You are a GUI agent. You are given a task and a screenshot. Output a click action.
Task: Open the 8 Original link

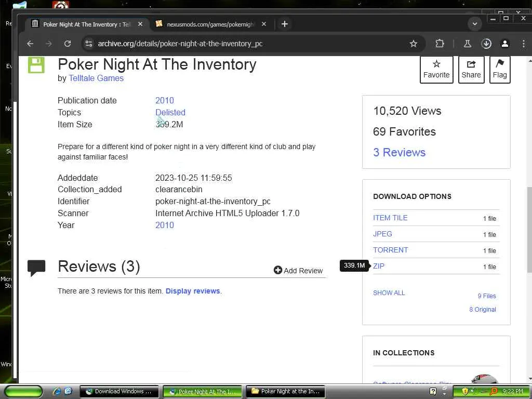(x=483, y=310)
